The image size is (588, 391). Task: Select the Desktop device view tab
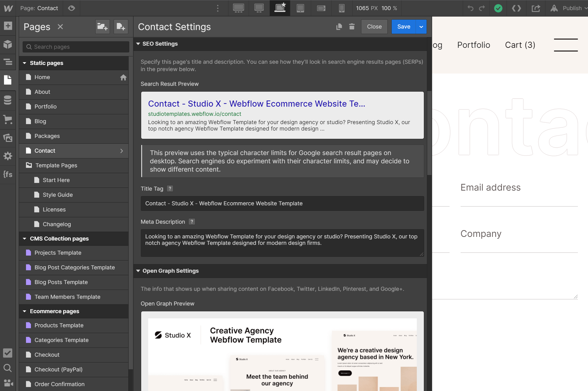coord(259,8)
